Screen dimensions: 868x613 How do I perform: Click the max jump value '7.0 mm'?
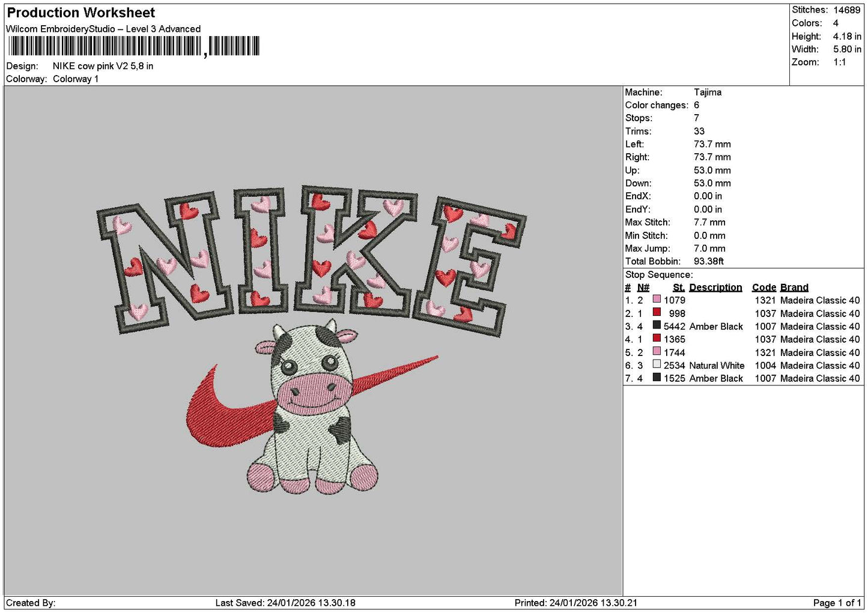pos(709,249)
